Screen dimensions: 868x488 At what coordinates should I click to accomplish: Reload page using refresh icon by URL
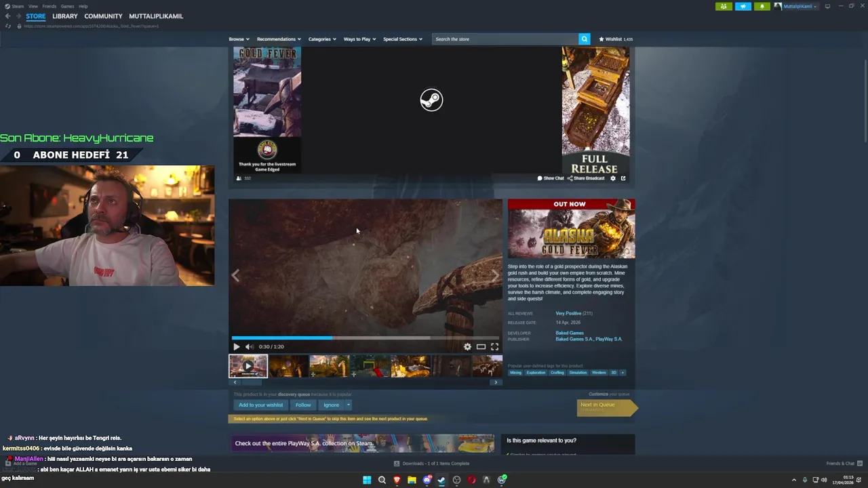8,26
